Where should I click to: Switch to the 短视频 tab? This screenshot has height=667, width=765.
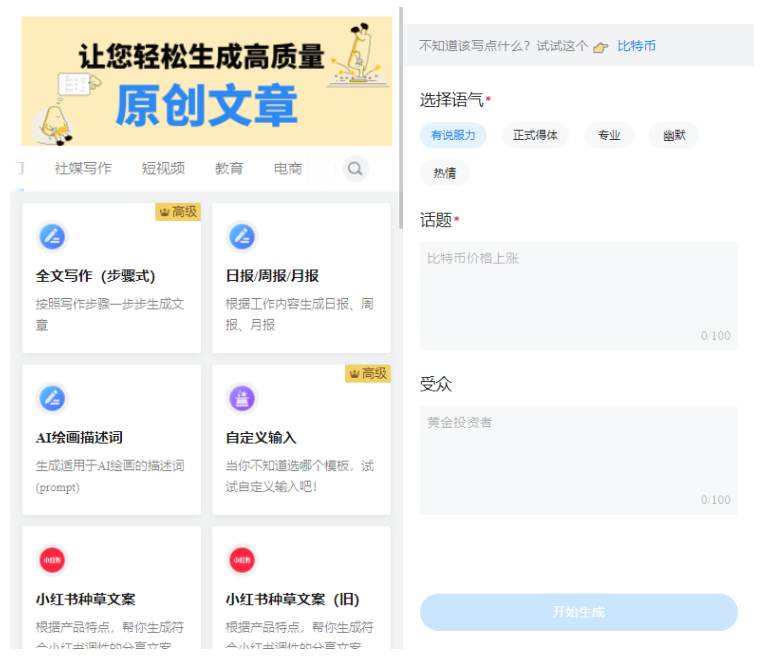[163, 168]
